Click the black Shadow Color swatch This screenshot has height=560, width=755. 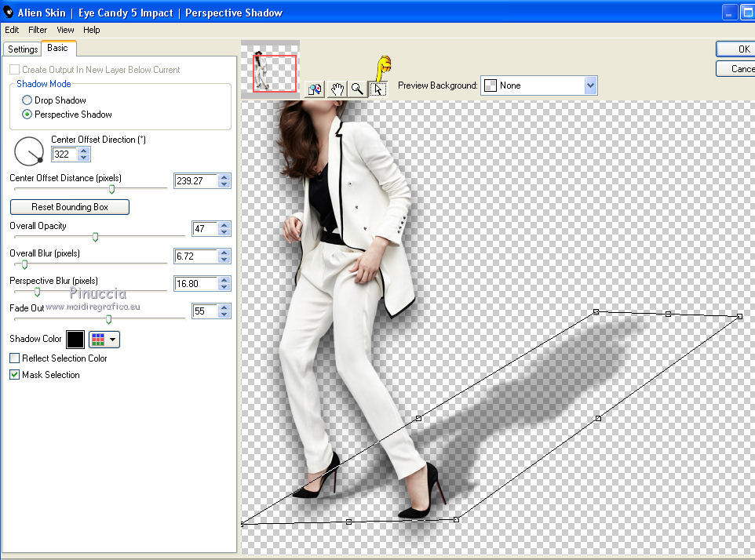(x=75, y=340)
